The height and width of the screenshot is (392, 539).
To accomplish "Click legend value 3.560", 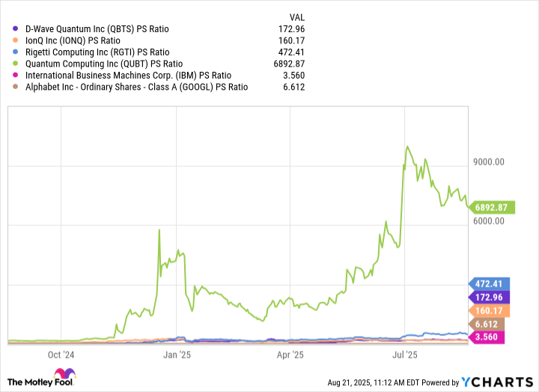I will [294, 76].
